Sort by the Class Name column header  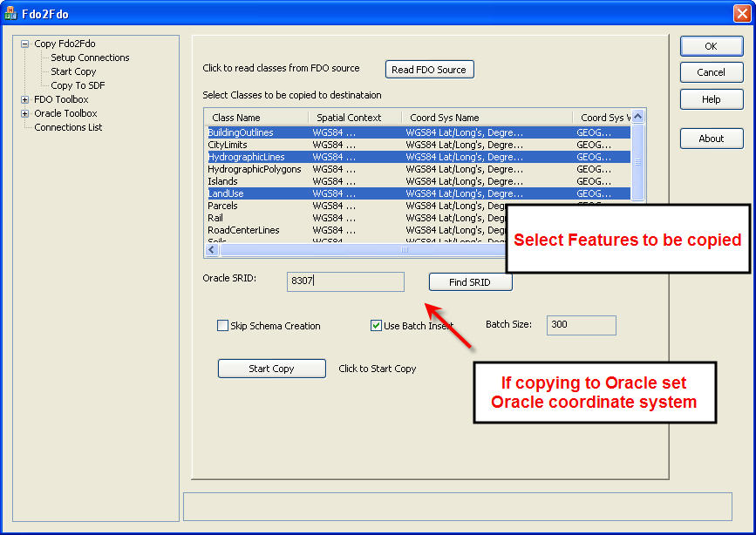pos(256,118)
